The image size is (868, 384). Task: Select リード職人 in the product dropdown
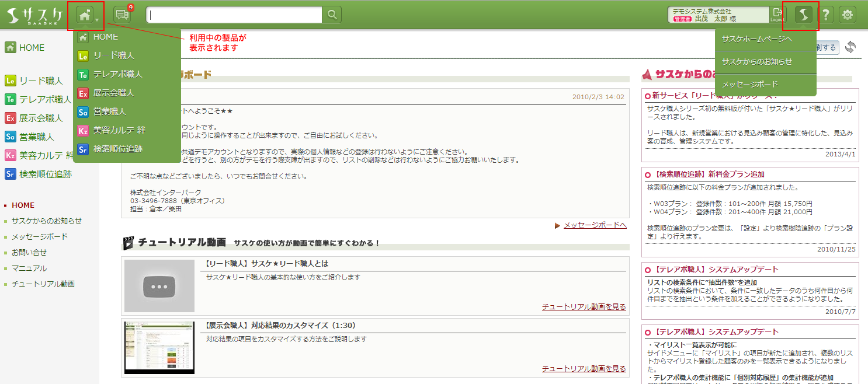(113, 55)
